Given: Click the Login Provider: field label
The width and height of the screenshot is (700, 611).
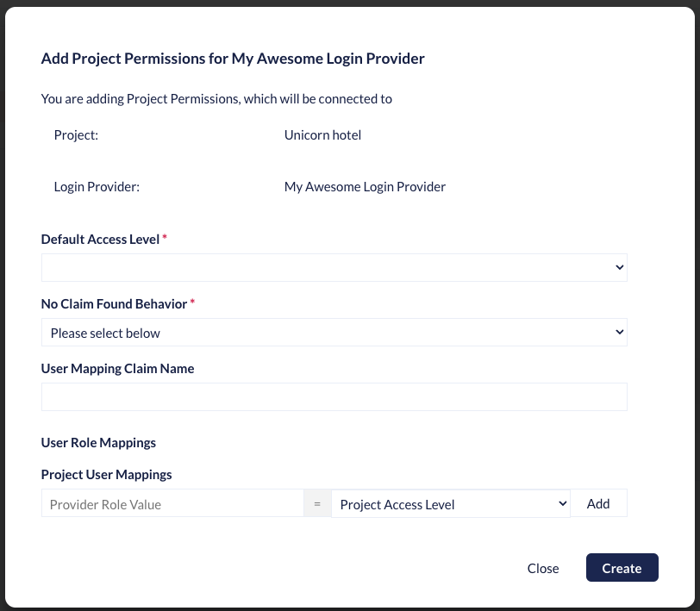Looking at the screenshot, I should click(x=97, y=186).
